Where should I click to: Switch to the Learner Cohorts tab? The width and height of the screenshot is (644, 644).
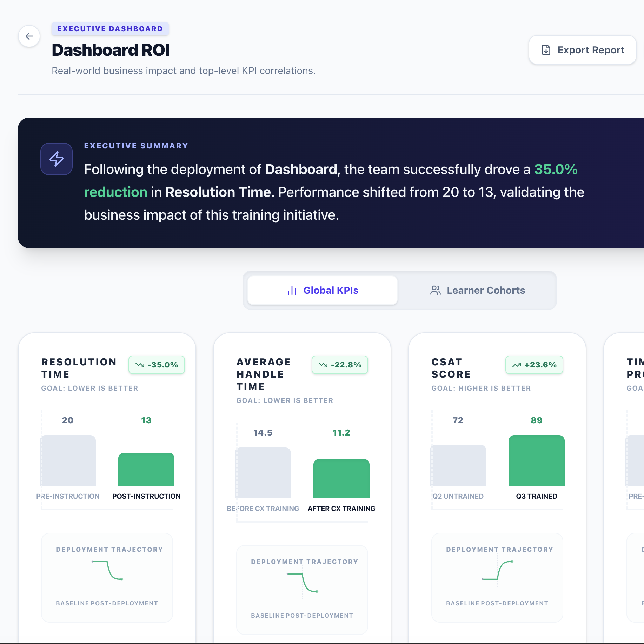[477, 290]
